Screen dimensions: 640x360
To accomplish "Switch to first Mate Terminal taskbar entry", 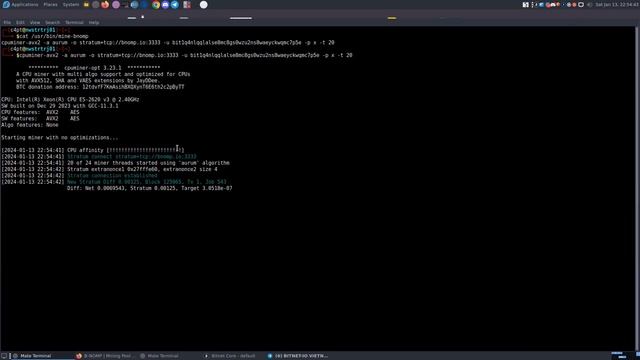I will pyautogui.click(x=41, y=356).
